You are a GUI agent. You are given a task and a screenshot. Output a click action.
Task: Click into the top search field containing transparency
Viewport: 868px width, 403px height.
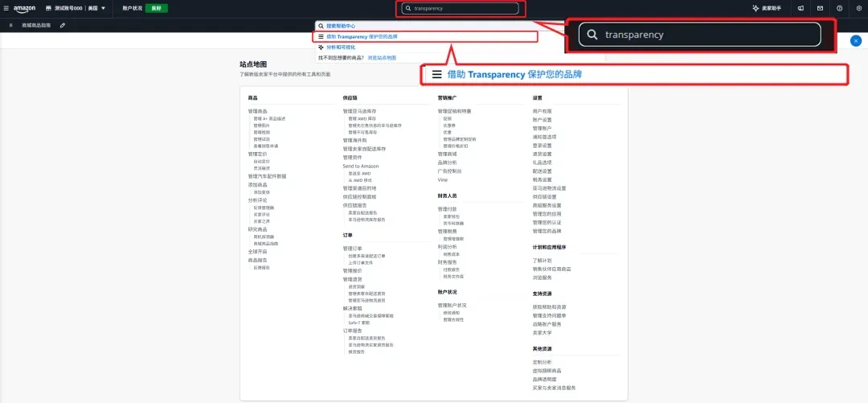460,8
